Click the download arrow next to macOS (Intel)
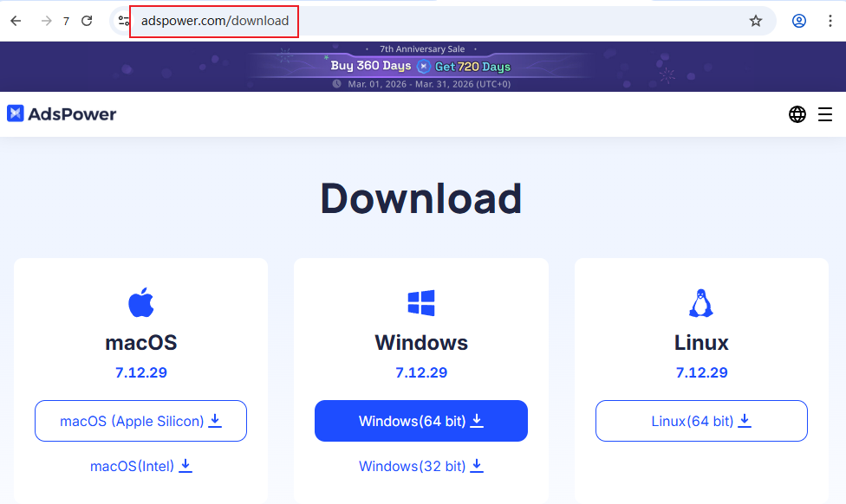Screen dimensions: 846x504 [x=185, y=465]
